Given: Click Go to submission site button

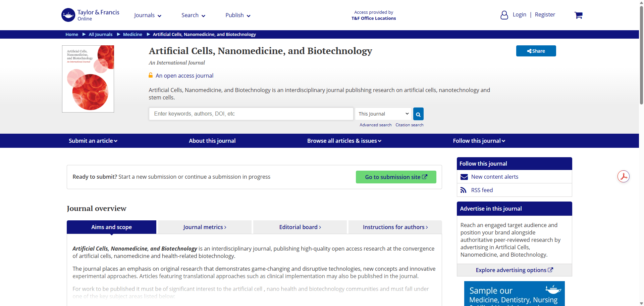Looking at the screenshot, I should [396, 177].
